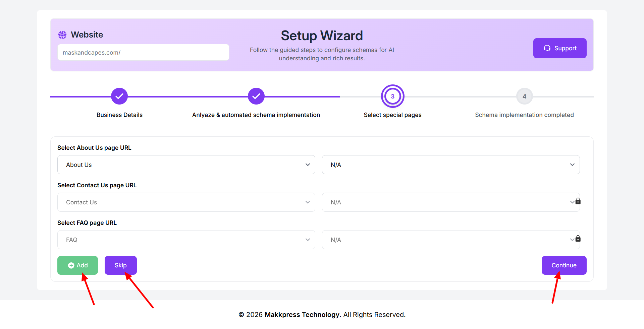Click the Business Details completed checkmark circle
Image resolution: width=644 pixels, height=329 pixels.
tap(119, 96)
